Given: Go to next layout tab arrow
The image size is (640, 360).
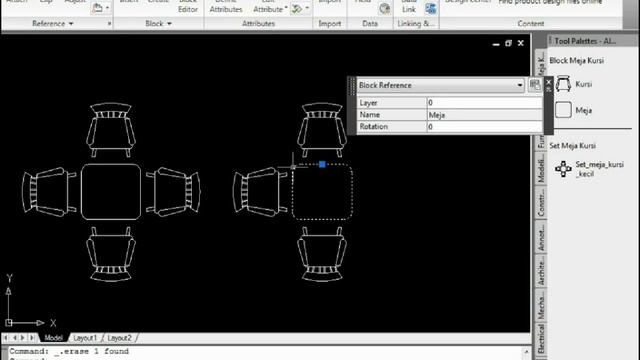Looking at the screenshot, I should tap(23, 338).
